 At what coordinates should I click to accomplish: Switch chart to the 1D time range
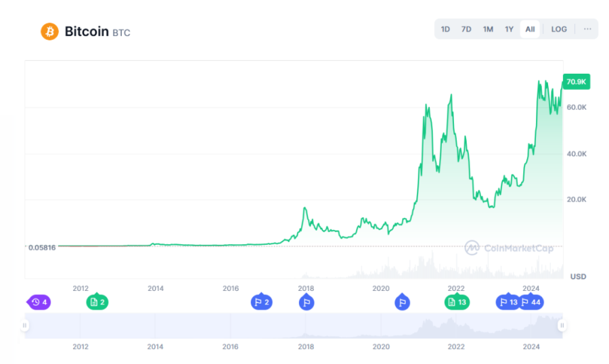point(445,29)
